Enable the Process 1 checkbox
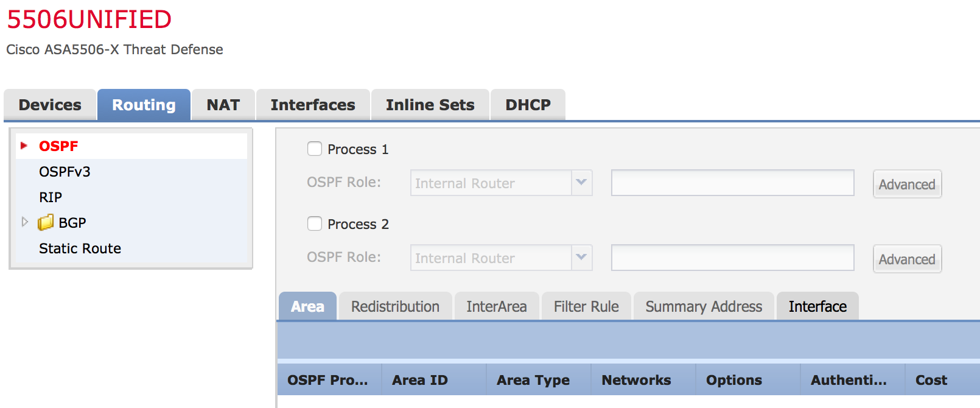Screen dimensions: 980x408 pyautogui.click(x=315, y=149)
